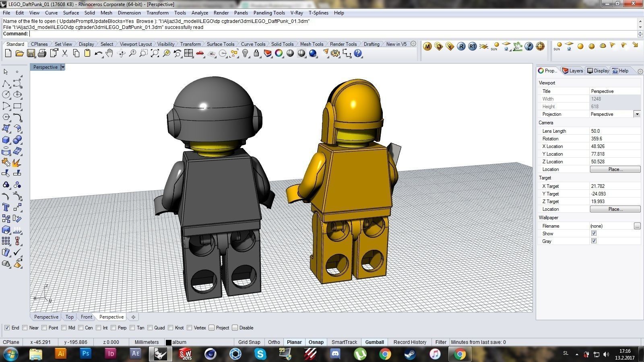
Task: Click the light bulb Hide icon
Action: click(x=245, y=53)
